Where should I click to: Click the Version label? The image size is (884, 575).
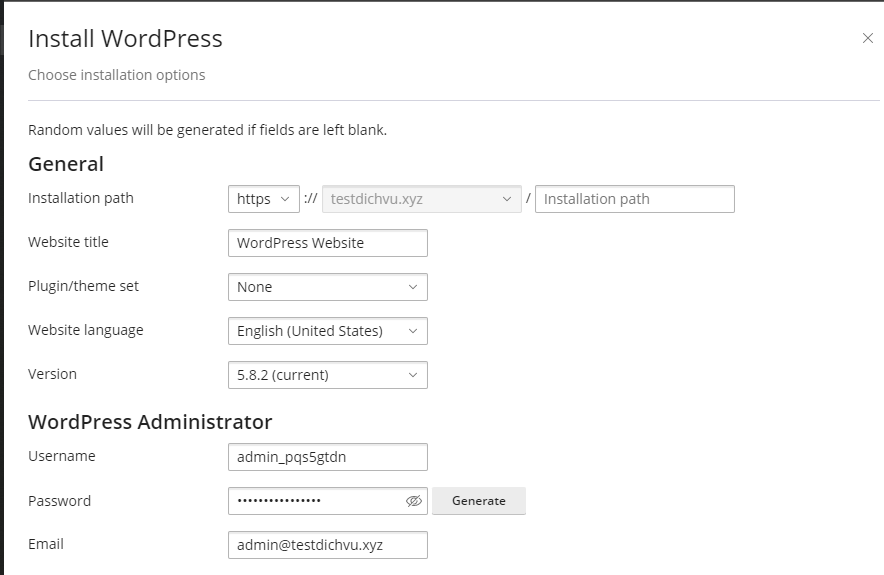click(x=52, y=374)
